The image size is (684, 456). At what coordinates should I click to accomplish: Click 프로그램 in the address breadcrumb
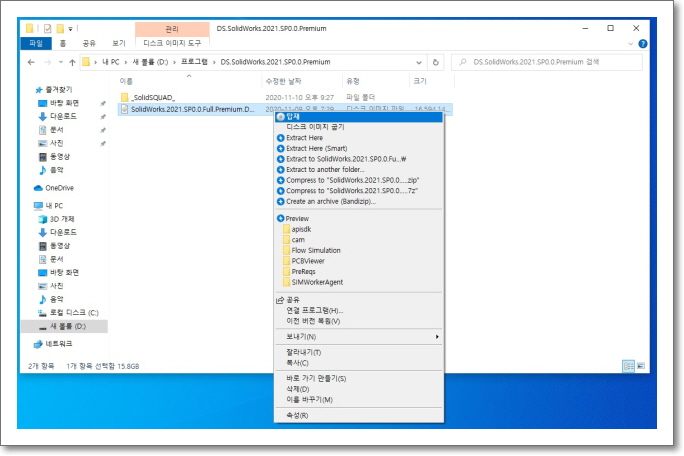195,62
